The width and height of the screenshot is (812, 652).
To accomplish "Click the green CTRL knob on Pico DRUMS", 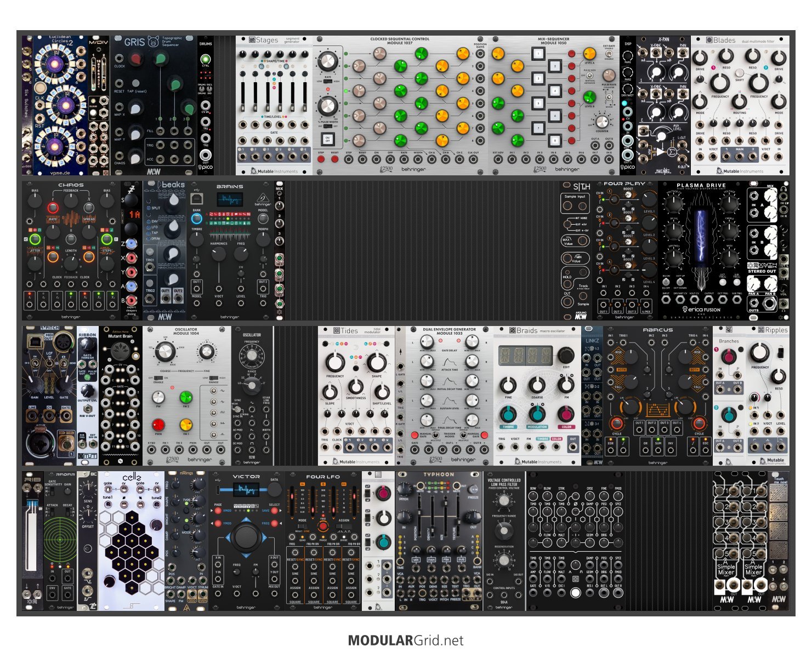I will (206, 59).
